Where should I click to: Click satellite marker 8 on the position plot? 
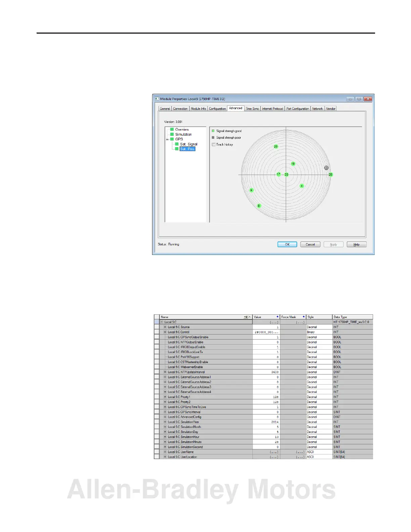259,206
